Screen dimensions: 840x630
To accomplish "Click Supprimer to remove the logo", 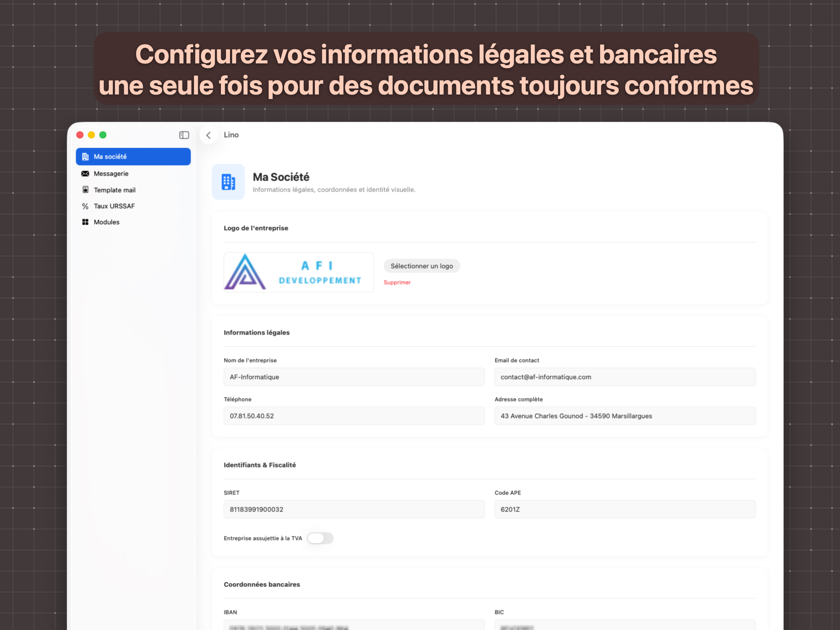I will tap(397, 283).
